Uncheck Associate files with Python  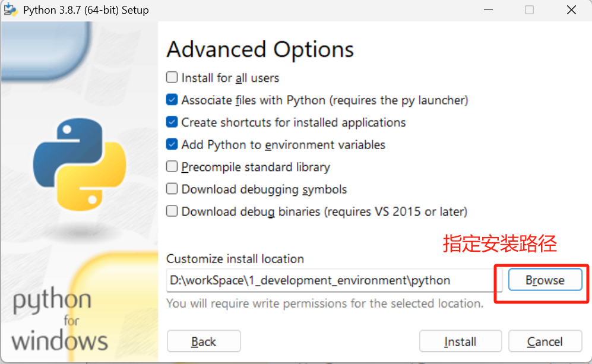pos(172,100)
